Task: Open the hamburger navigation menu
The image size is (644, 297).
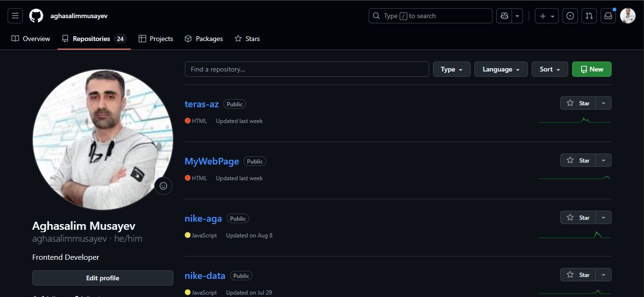Action: point(15,16)
